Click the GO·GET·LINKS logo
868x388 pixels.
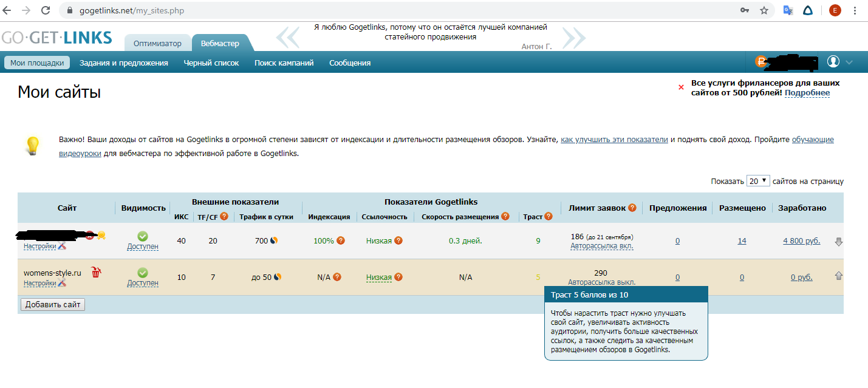tap(56, 38)
